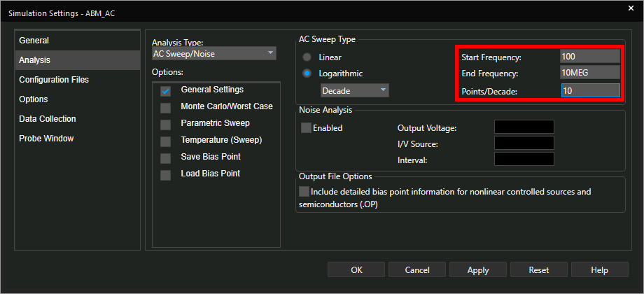The height and width of the screenshot is (294, 644).
Task: Open the Probe Window category
Action: 77,139
